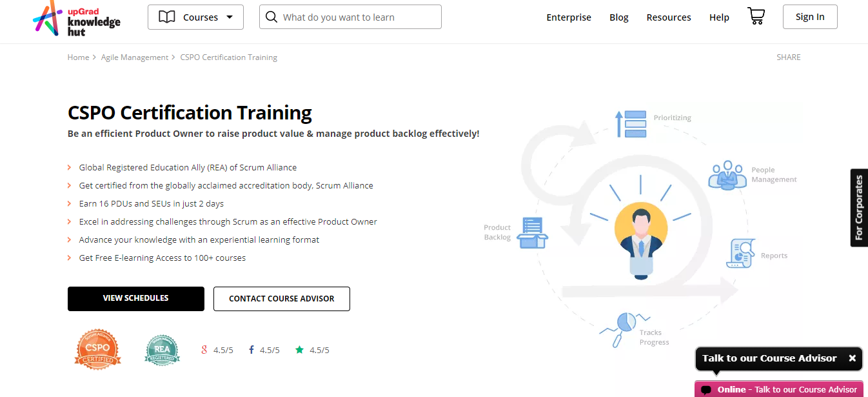Open the For Corporates side tab

[x=859, y=208]
